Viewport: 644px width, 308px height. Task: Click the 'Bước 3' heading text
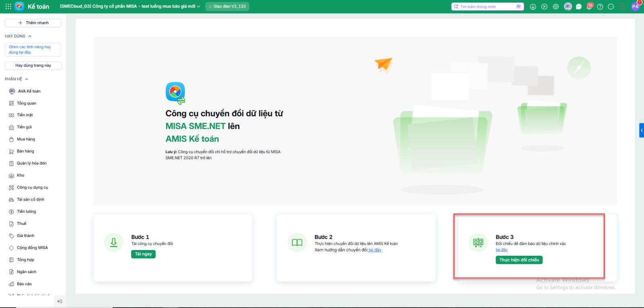(x=505, y=237)
